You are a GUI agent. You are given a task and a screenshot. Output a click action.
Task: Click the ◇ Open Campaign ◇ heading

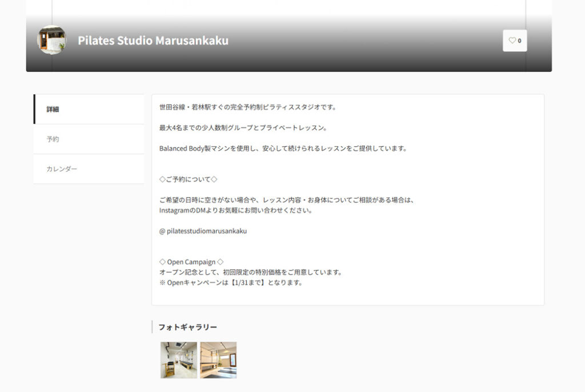coord(191,262)
